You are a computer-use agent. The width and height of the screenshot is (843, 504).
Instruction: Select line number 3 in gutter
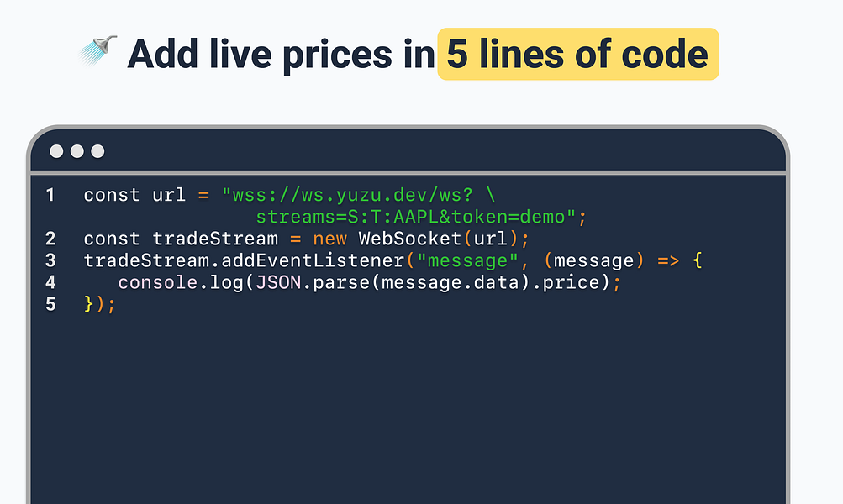(50, 260)
